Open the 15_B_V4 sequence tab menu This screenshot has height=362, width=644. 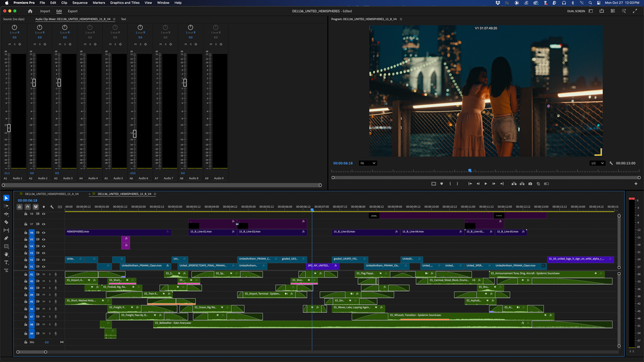[155, 194]
